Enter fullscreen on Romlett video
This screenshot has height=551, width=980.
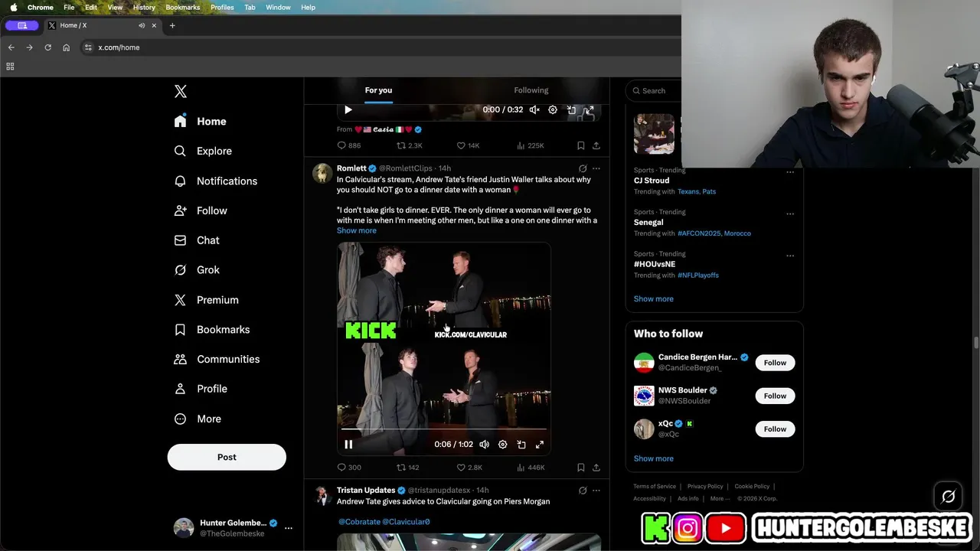coord(540,444)
